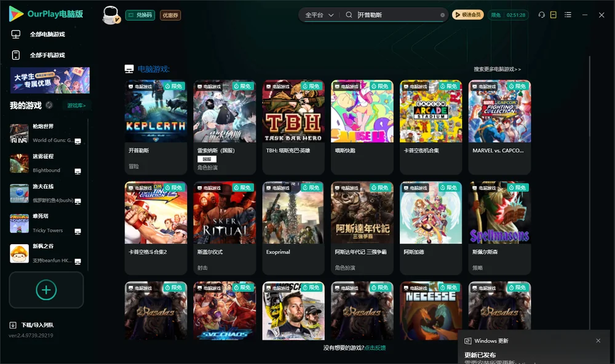The image size is (615, 364).
Task: Open the Keplerth game cover
Action: pos(156,111)
